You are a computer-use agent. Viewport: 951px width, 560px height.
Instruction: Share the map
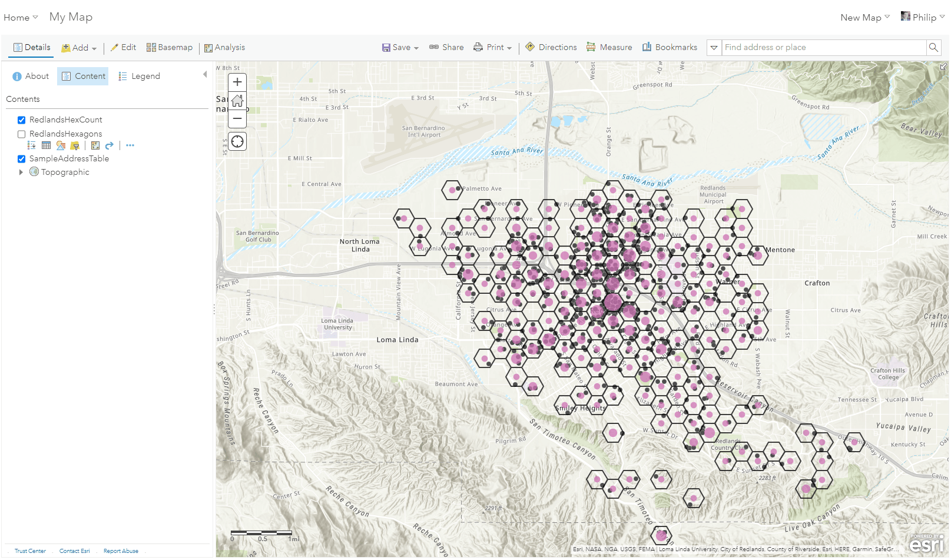[446, 47]
